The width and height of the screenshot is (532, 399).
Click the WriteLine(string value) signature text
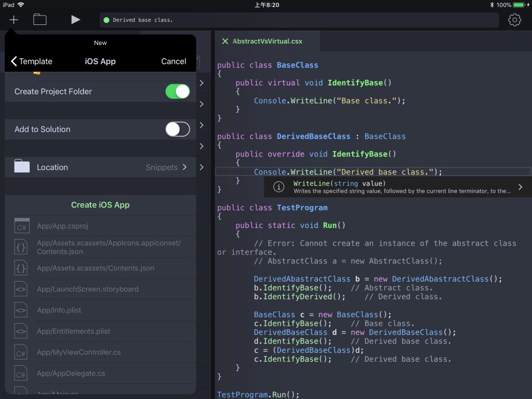point(339,183)
